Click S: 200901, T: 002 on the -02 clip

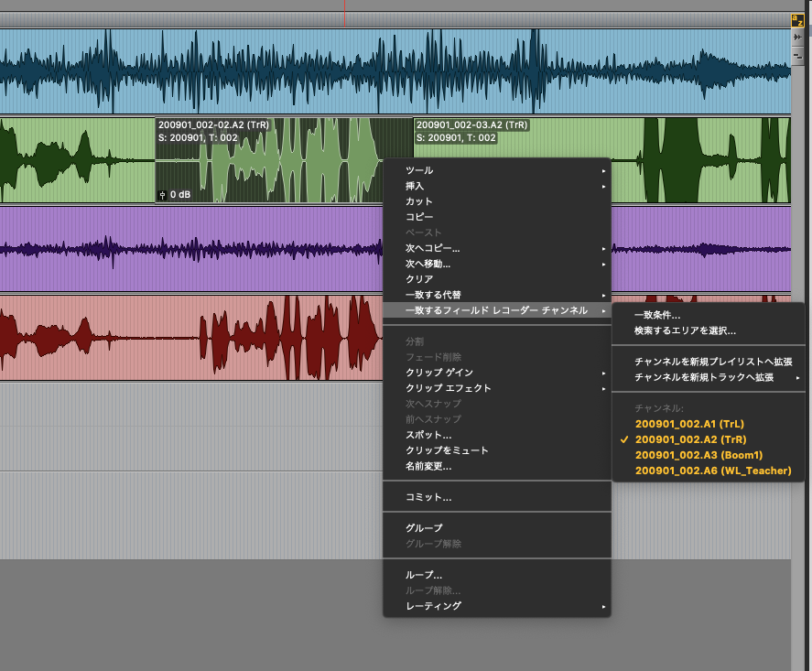click(198, 137)
